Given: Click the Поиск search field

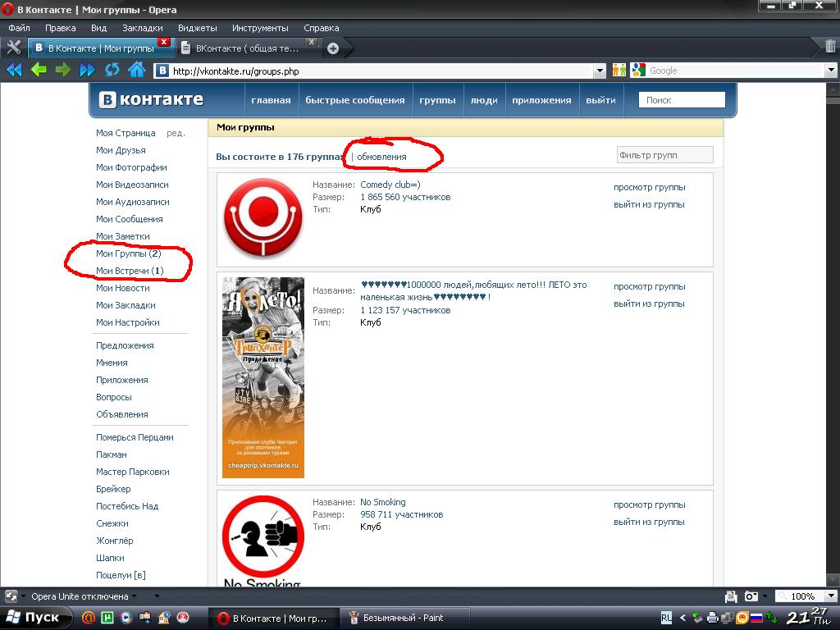Looking at the screenshot, I should pos(682,99).
